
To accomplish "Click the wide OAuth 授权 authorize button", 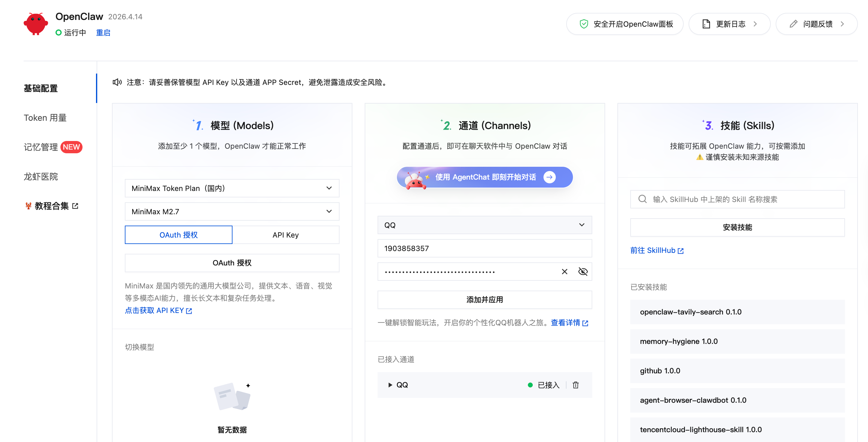I will pos(232,263).
